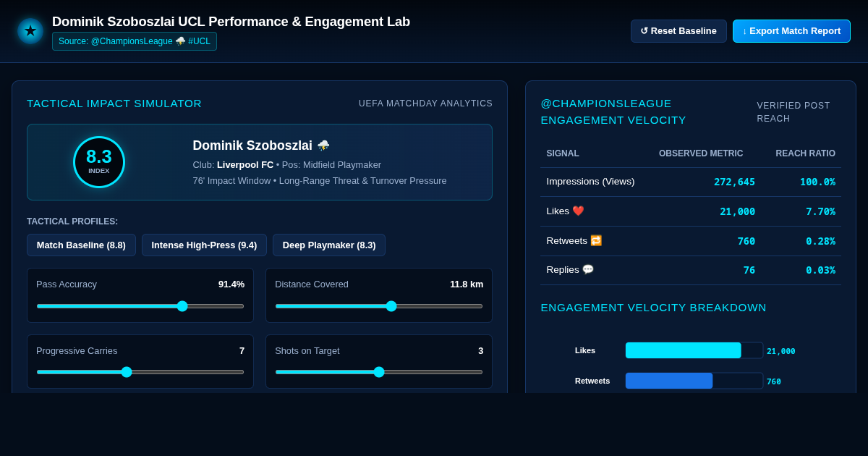Click the Liverpool FC club text

[245, 165]
